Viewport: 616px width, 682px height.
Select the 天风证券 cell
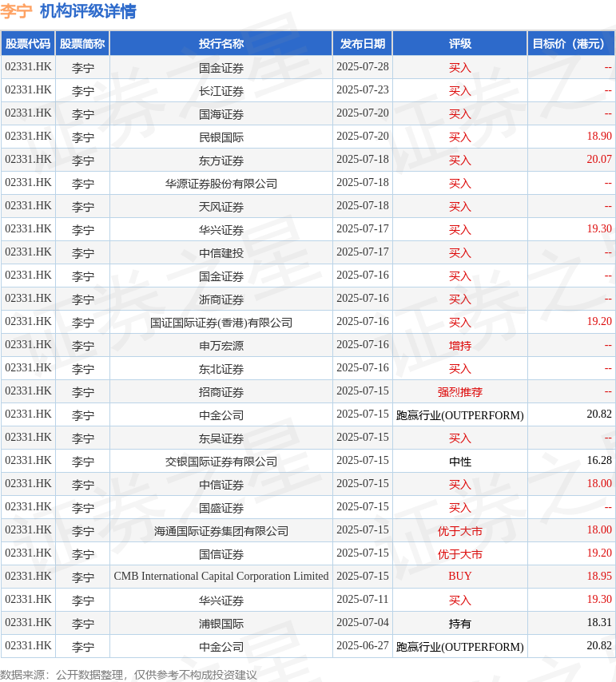click(221, 207)
